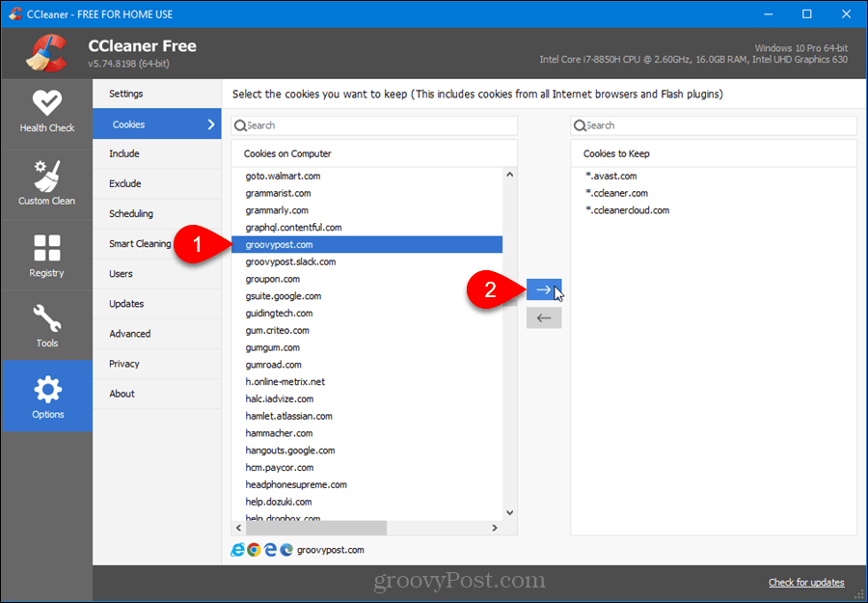The image size is (868, 603).
Task: Click the Cookies to Keep search field
Action: [714, 125]
